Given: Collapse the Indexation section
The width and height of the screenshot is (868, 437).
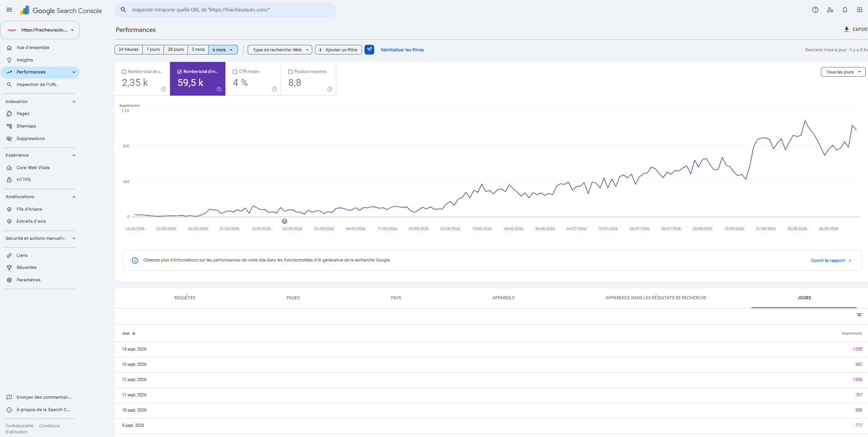Looking at the screenshot, I should [74, 102].
